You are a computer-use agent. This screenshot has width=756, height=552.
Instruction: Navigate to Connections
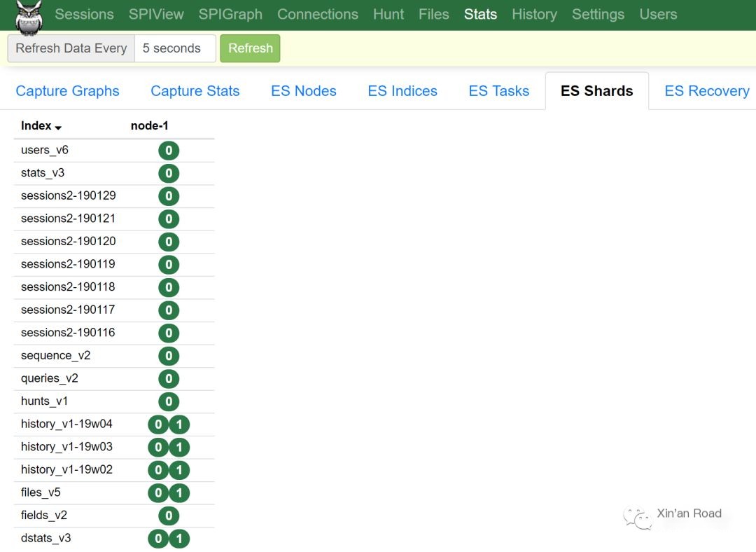tap(318, 15)
